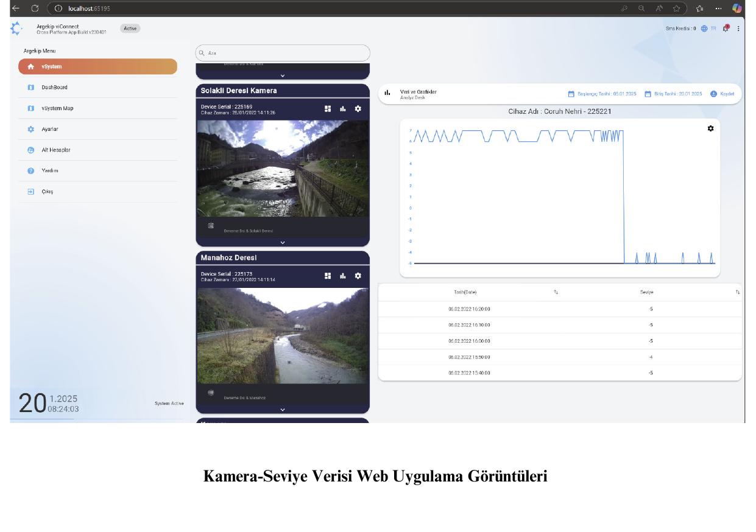Open Yardım help menu item
The width and height of the screenshot is (756, 532).
97,170
